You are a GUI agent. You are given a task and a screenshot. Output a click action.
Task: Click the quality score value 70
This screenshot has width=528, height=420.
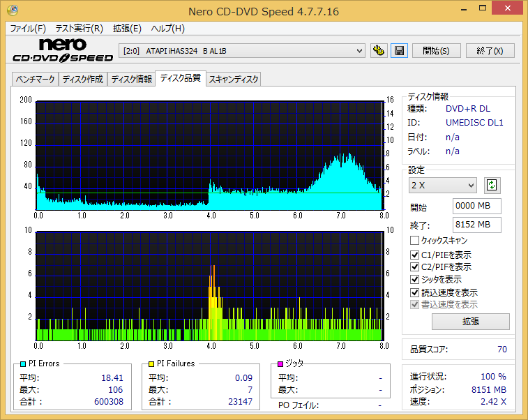coord(502,350)
